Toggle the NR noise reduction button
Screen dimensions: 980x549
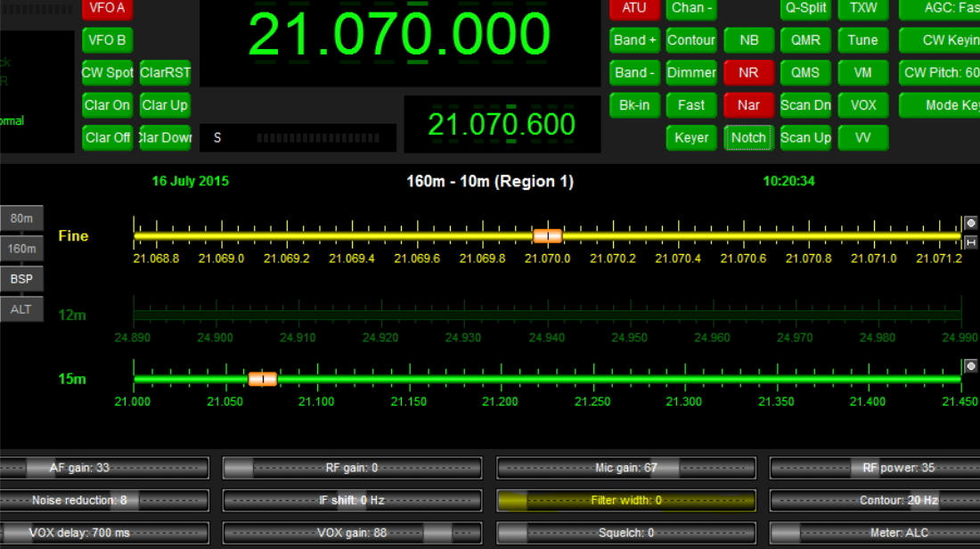[748, 73]
